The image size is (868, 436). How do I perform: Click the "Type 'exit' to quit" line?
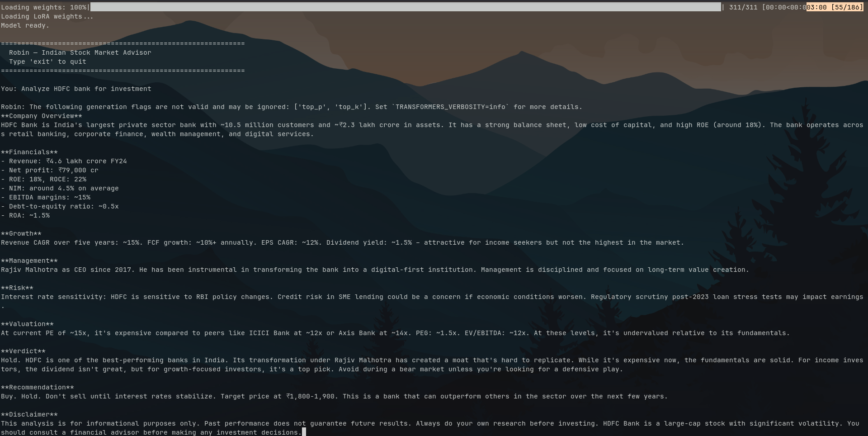point(47,62)
